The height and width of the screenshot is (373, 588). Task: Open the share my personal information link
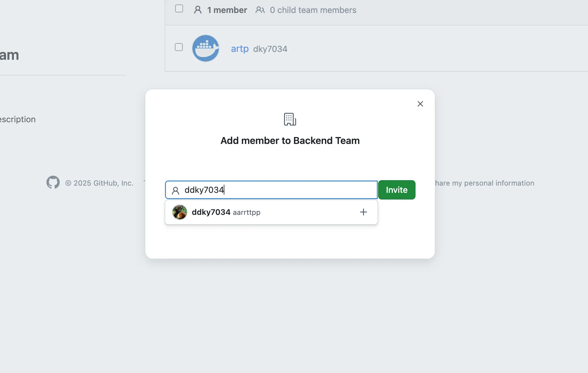point(485,183)
